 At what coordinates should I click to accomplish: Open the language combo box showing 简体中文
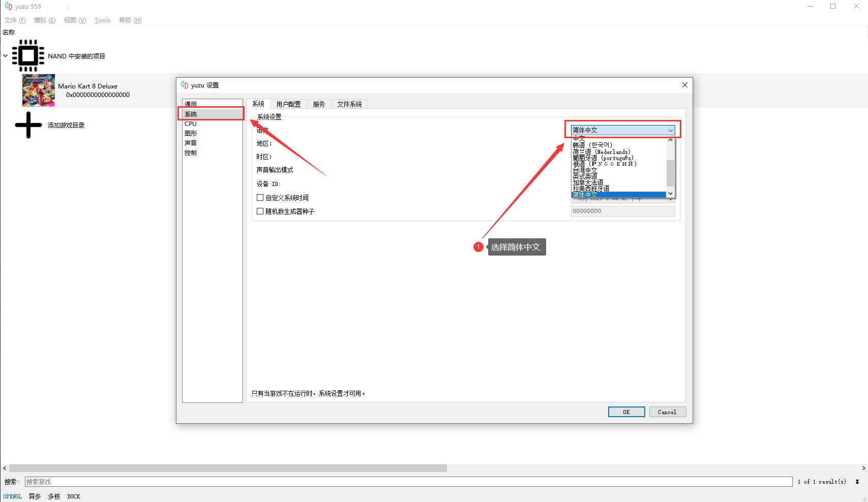[x=623, y=130]
